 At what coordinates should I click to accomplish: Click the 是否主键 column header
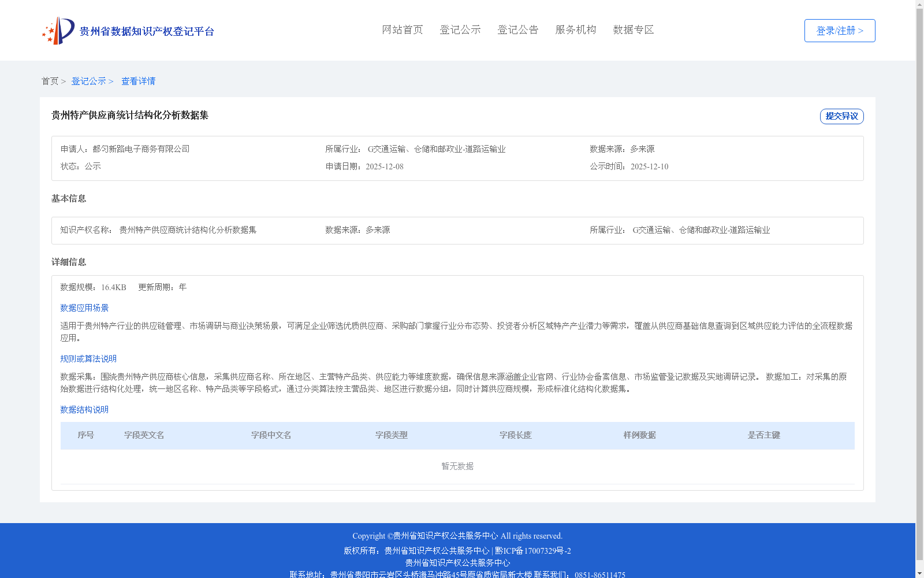point(764,435)
